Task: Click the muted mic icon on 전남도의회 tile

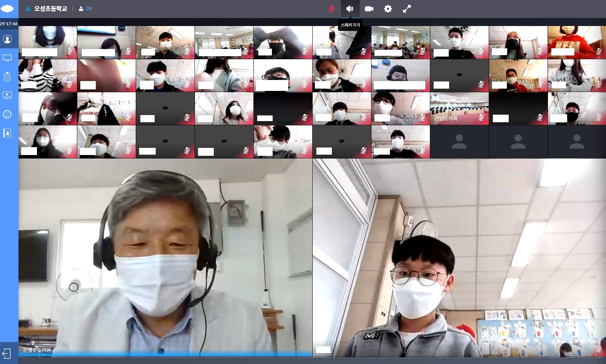Action: (481, 118)
